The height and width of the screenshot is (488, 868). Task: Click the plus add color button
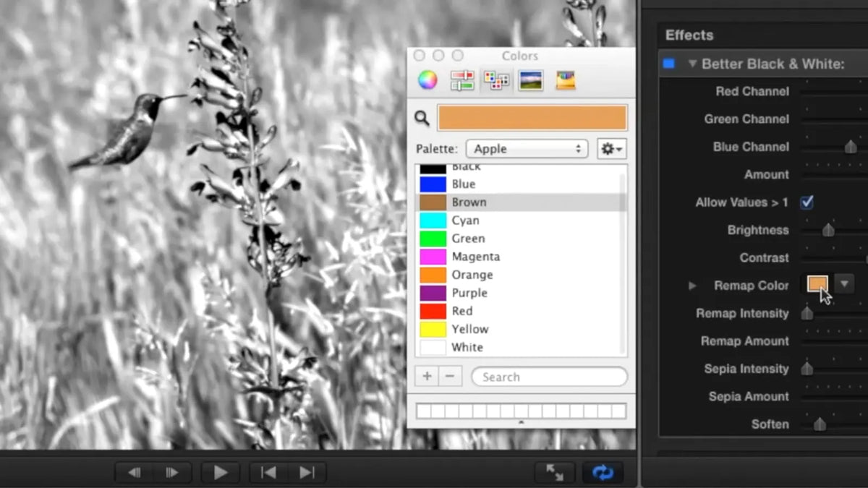point(427,377)
